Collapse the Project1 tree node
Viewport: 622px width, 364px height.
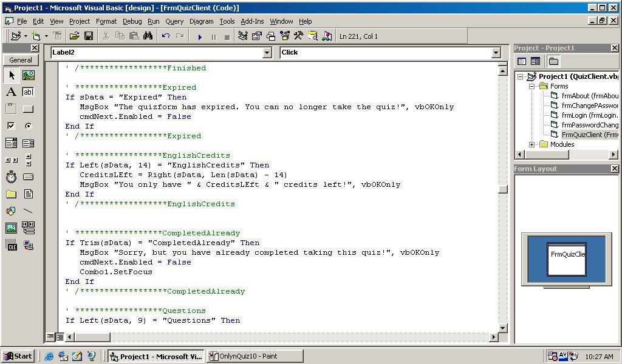pos(520,77)
